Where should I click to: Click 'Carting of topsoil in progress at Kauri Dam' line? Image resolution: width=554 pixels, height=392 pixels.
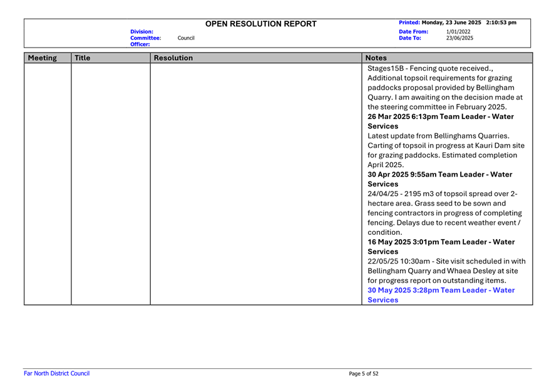446,145
